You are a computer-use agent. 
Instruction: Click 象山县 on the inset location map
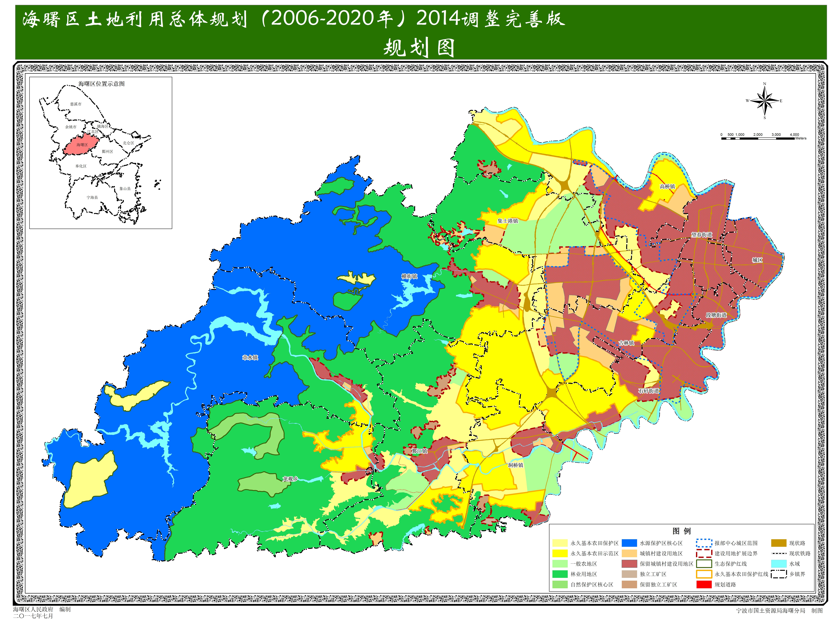pos(125,189)
